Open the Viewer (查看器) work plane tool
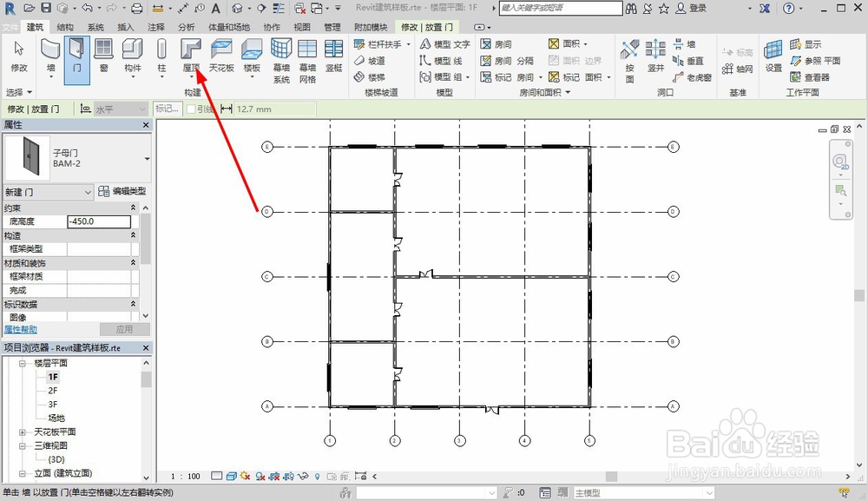This screenshot has height=501, width=868. coord(810,77)
